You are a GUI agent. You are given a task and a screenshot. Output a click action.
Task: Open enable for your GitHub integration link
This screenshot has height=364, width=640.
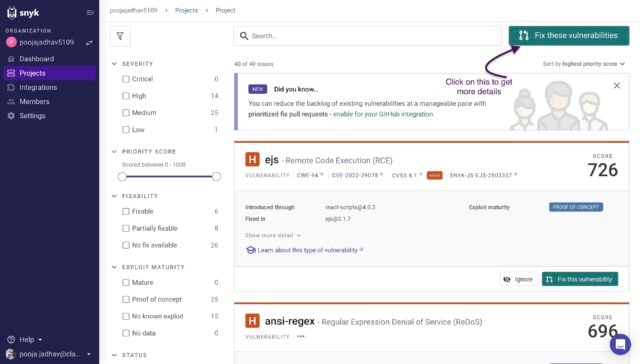point(383,114)
